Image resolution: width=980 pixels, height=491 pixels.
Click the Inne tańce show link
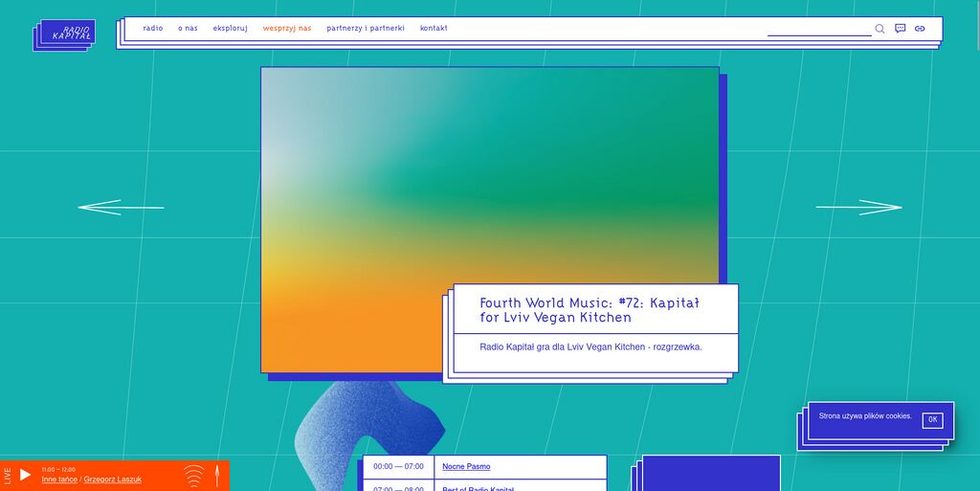pos(59,480)
